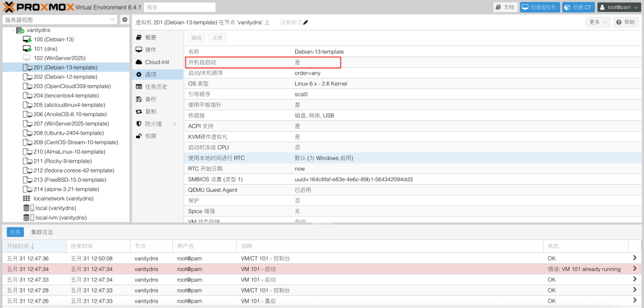Image resolution: width=644 pixels, height=308 pixels.
Task: Click local storage database icon
Action: [x=28, y=208]
